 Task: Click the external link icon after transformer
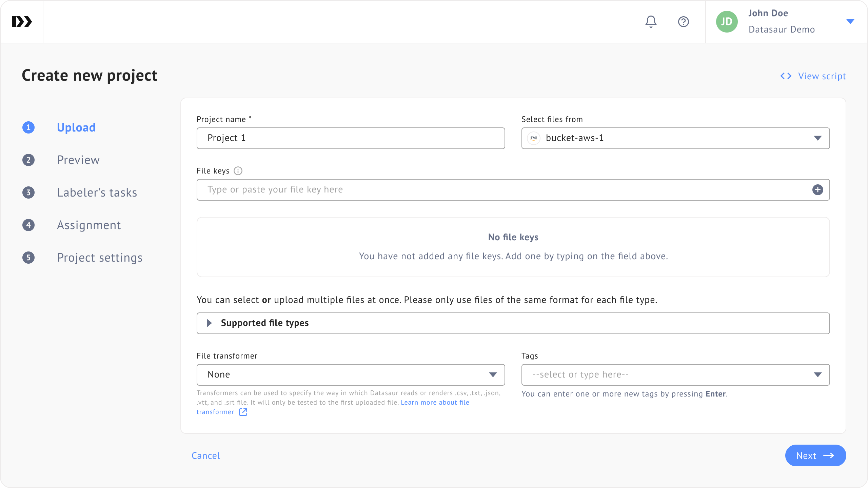243,412
